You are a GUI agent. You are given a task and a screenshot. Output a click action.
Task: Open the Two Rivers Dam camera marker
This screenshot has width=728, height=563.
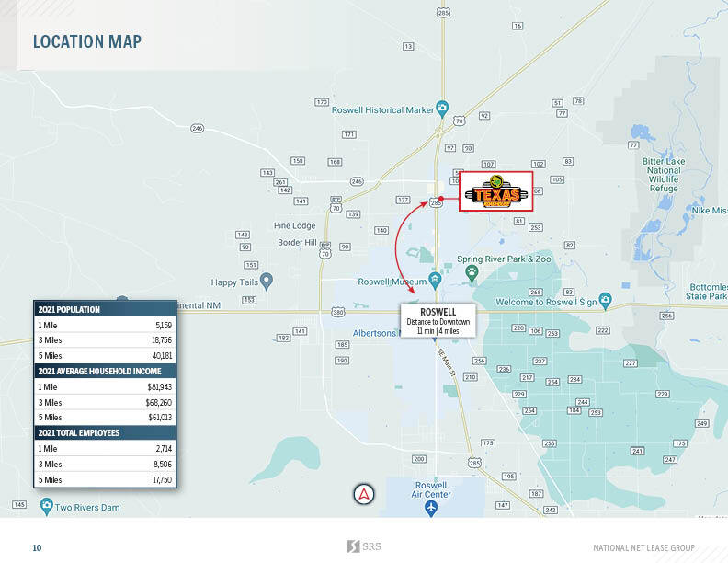(x=46, y=505)
